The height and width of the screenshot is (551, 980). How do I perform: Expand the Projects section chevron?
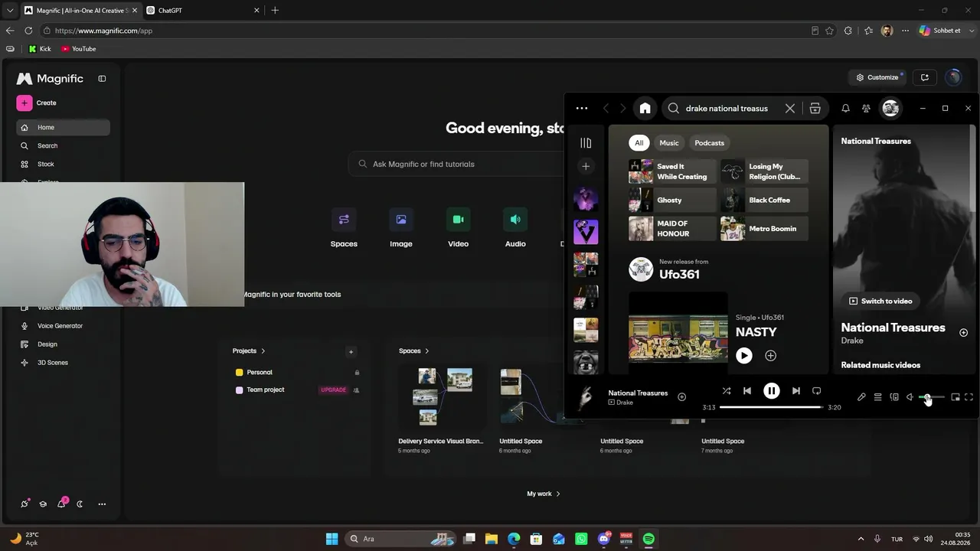263,351
